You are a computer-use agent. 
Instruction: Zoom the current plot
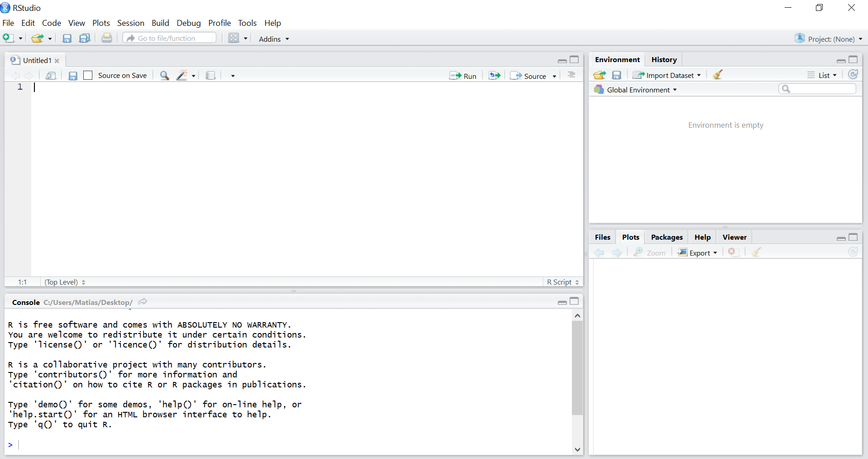pyautogui.click(x=650, y=252)
